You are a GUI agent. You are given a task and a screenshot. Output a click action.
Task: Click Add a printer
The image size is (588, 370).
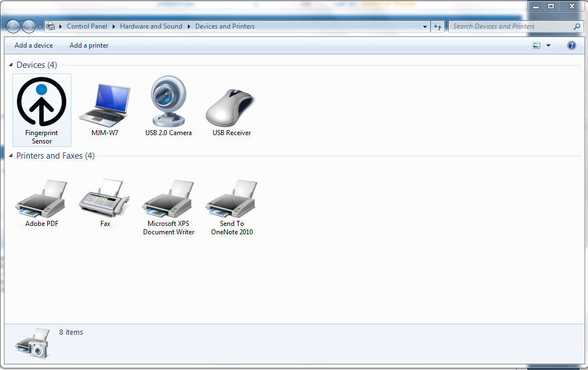click(89, 45)
